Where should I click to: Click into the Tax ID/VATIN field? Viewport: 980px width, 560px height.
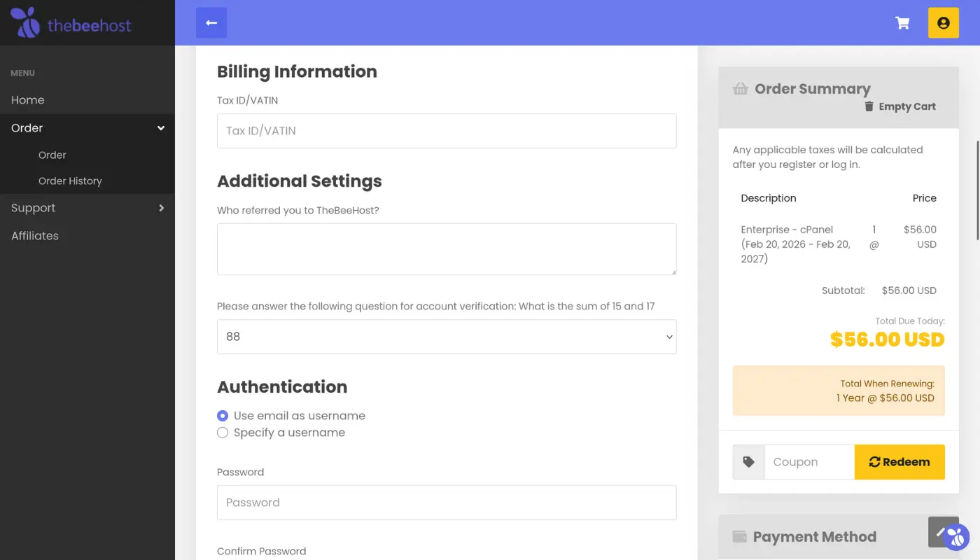pyautogui.click(x=447, y=131)
